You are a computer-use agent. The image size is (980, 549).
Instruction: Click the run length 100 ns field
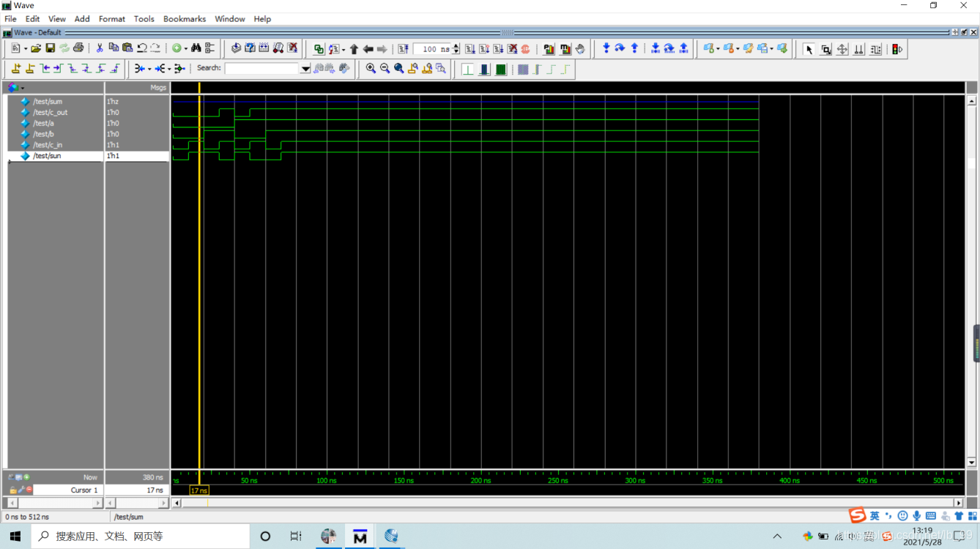[432, 49]
